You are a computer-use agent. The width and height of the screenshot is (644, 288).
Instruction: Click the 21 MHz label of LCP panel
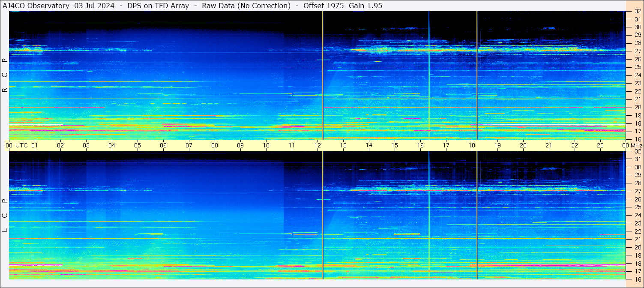pos(637,239)
